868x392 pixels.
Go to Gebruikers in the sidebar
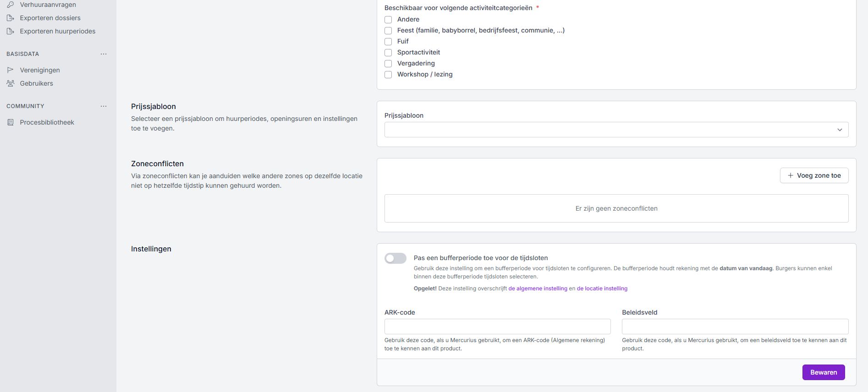pos(36,83)
